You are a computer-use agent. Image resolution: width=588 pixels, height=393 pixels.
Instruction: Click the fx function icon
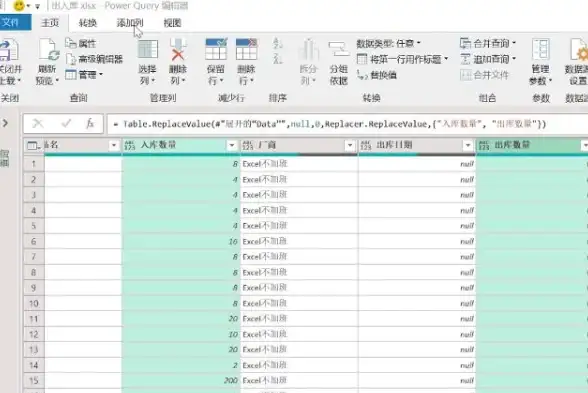(90, 123)
